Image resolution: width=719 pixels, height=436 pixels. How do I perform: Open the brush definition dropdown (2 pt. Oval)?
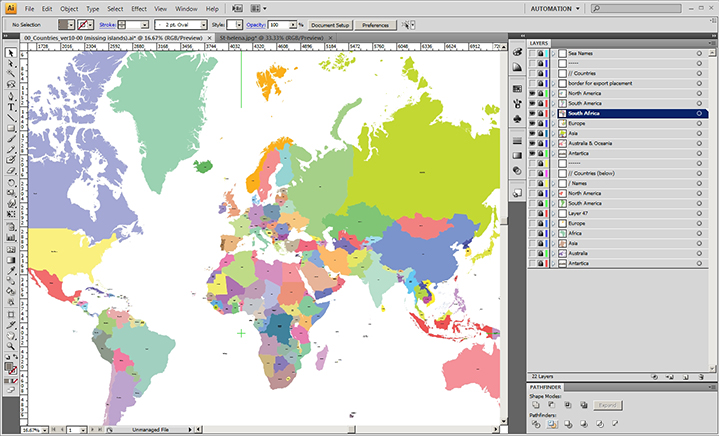coord(204,23)
